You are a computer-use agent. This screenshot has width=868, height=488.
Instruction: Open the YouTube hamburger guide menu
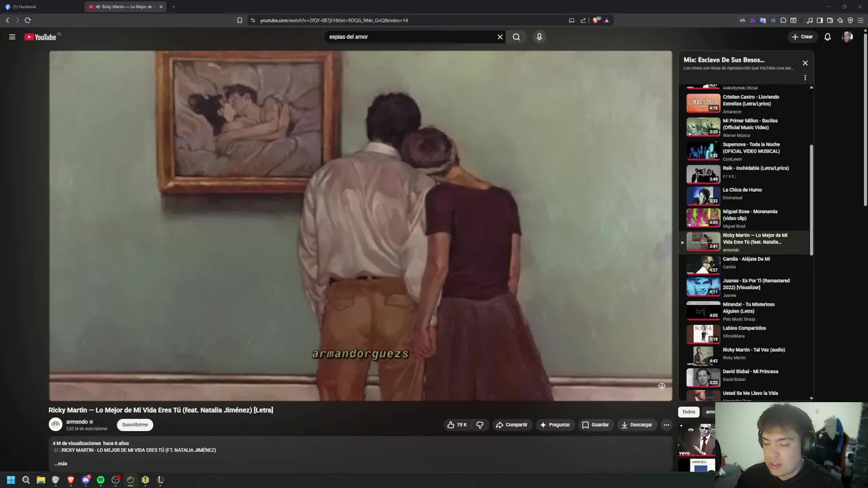(12, 37)
